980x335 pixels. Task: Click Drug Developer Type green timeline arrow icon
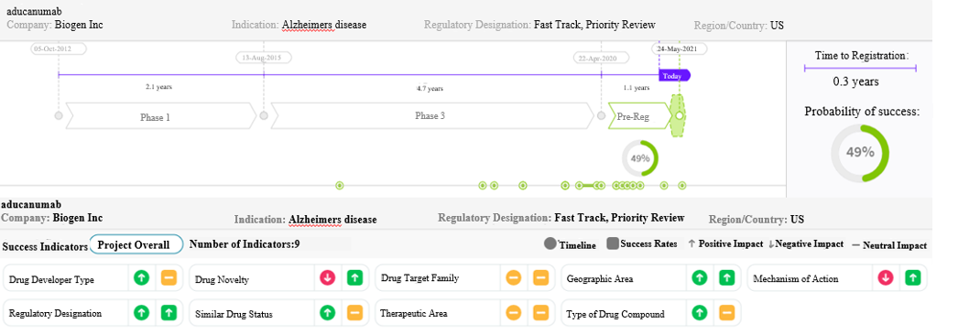click(x=142, y=278)
